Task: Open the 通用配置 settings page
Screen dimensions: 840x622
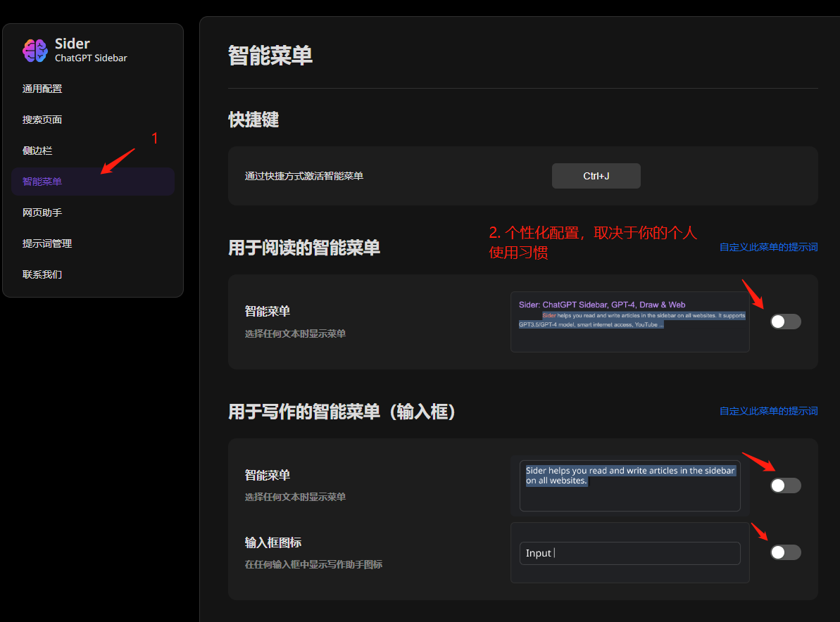Action: point(42,89)
